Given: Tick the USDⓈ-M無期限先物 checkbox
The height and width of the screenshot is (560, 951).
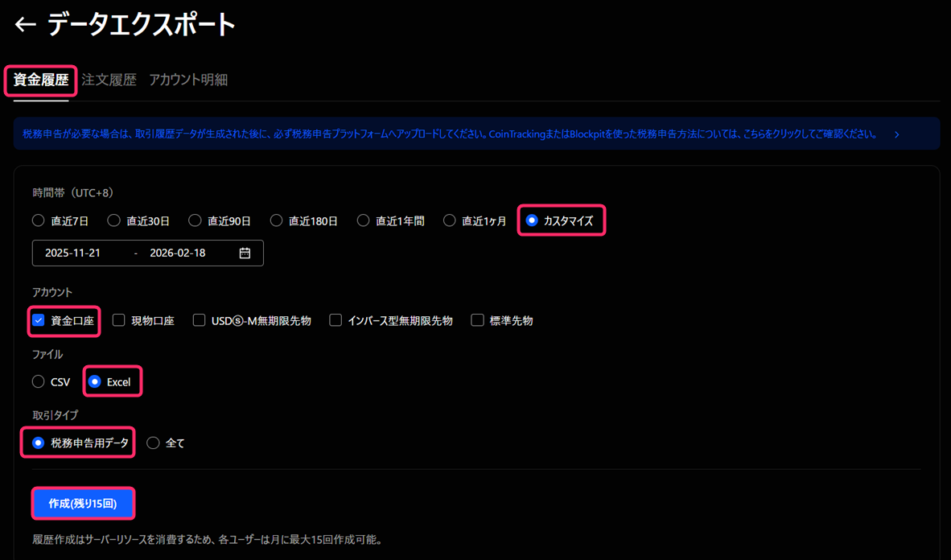Looking at the screenshot, I should [200, 320].
